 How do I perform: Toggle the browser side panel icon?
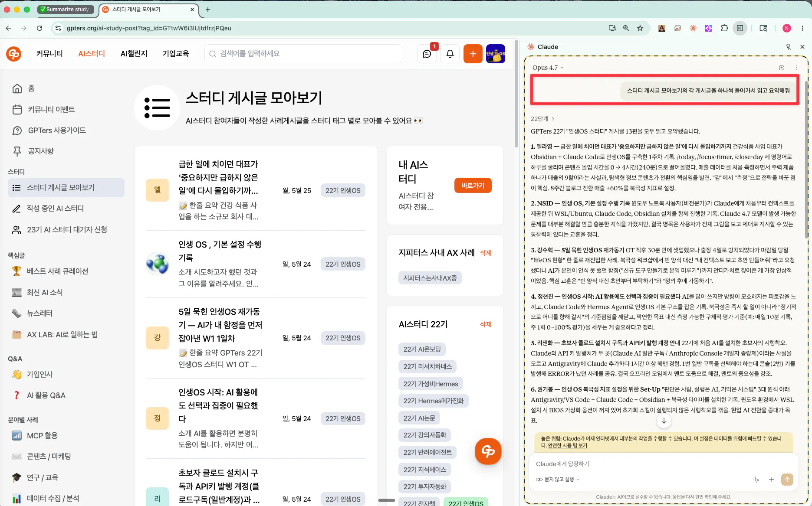point(740,28)
